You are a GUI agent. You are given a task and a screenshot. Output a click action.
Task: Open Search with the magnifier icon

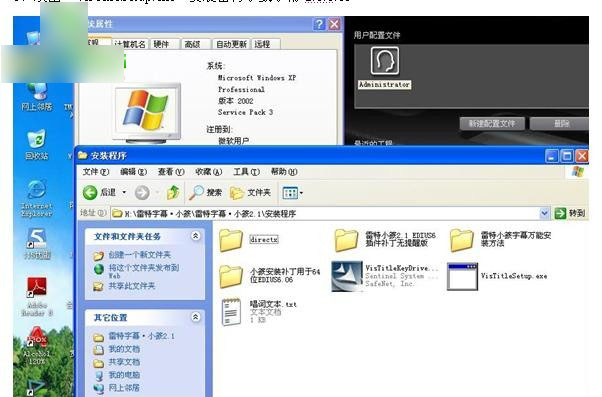click(x=196, y=192)
